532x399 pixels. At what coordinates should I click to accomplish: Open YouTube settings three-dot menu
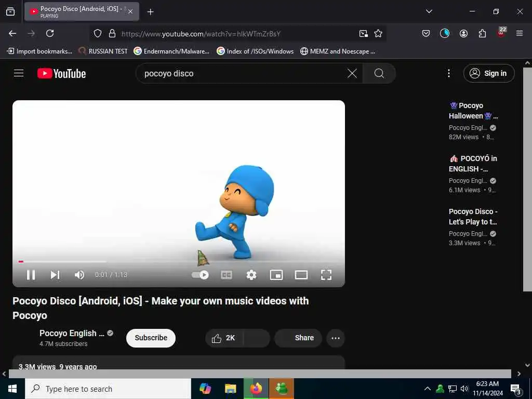coord(449,73)
